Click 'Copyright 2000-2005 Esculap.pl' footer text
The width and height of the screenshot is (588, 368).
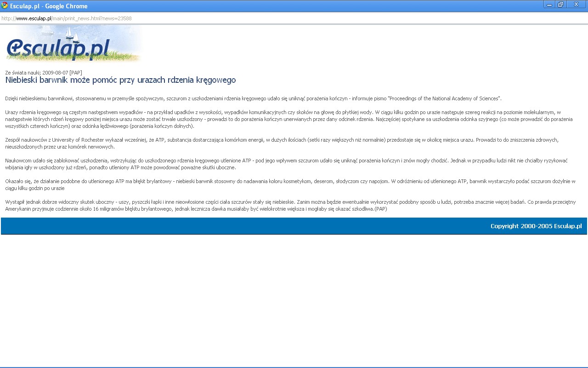click(x=536, y=226)
